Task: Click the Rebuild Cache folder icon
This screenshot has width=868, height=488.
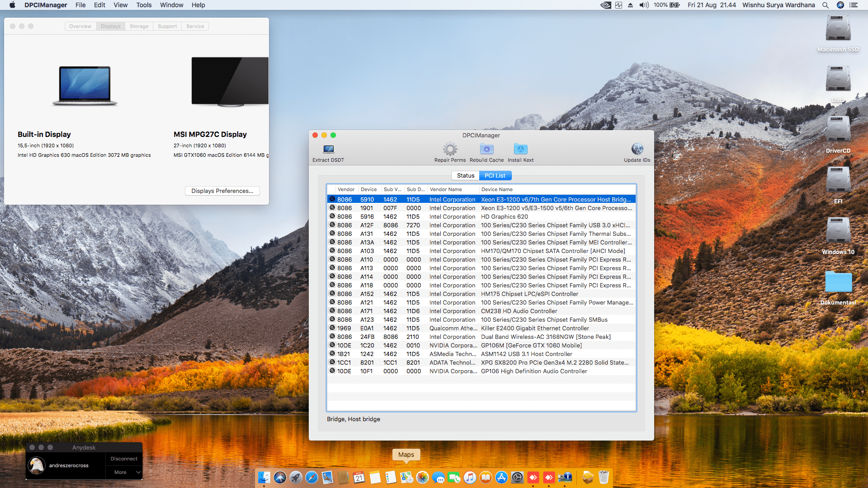Action: [x=486, y=149]
